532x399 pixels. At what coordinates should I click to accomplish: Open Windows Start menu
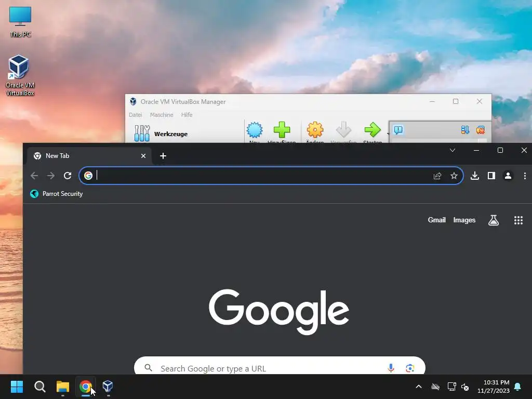tap(17, 387)
